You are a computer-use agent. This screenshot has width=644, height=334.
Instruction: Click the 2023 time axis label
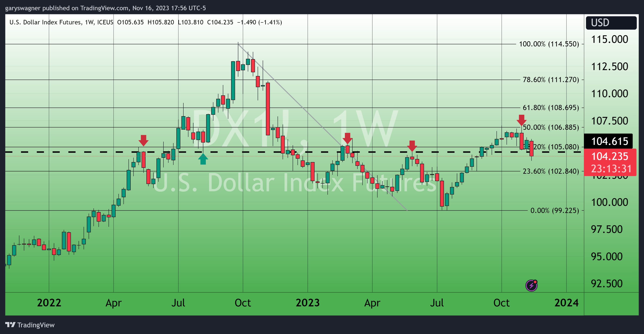[308, 303]
